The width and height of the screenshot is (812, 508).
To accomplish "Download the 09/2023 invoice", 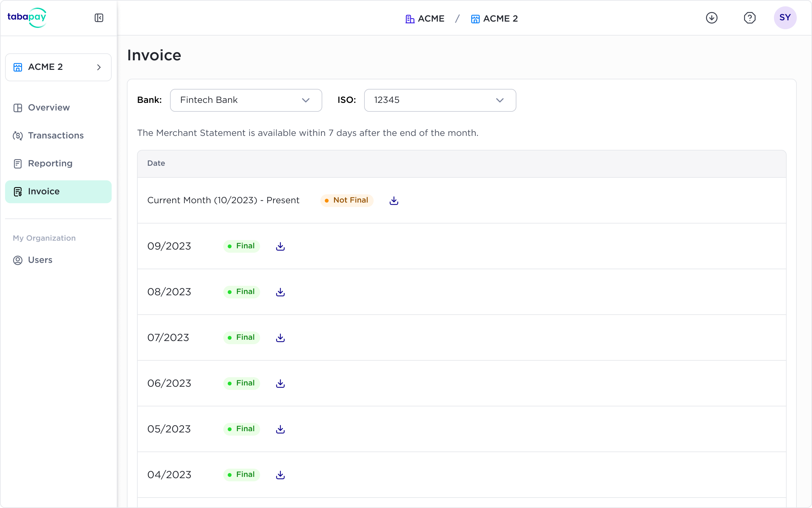I will (280, 246).
